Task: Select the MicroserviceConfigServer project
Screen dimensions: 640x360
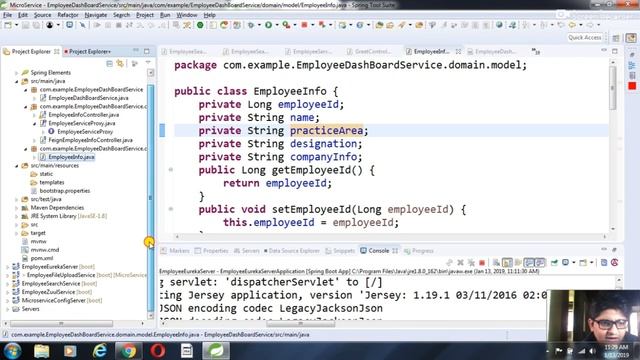Action: point(53,301)
